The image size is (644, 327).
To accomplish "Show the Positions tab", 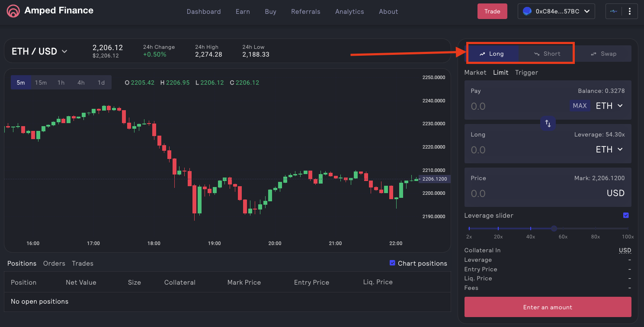I will 22,264.
